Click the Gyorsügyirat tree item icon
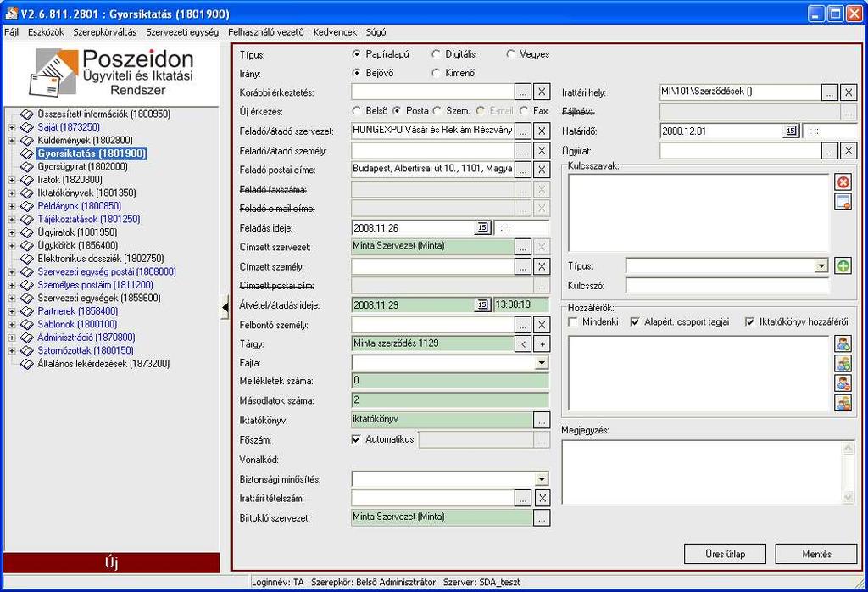 [x=27, y=167]
